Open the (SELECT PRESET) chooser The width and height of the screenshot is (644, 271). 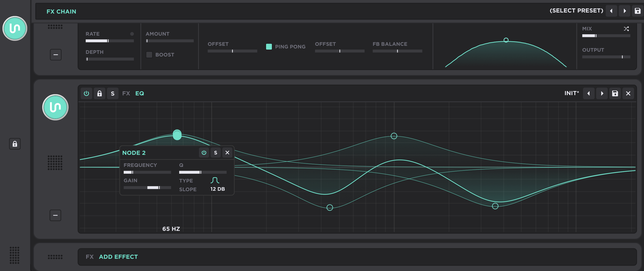coord(576,11)
